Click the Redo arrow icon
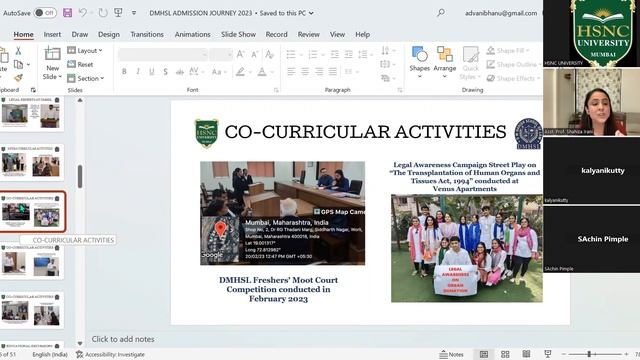 (x=103, y=13)
